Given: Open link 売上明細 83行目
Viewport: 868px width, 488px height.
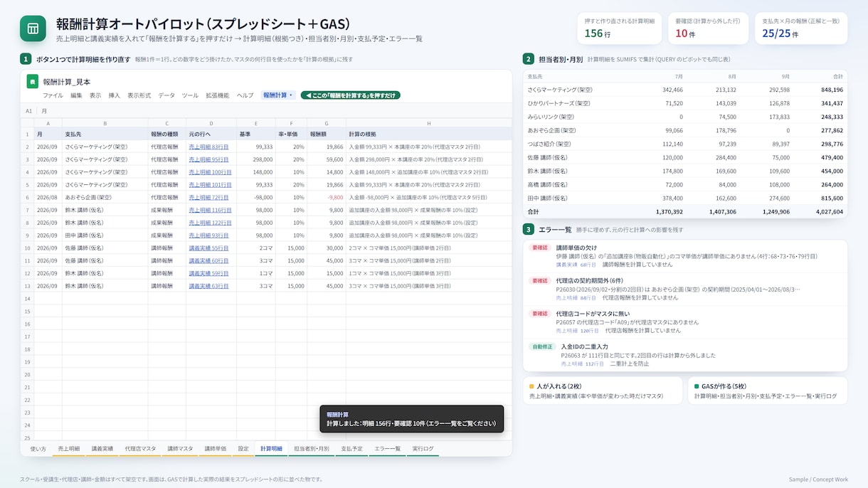Looking at the screenshot, I should pos(209,146).
